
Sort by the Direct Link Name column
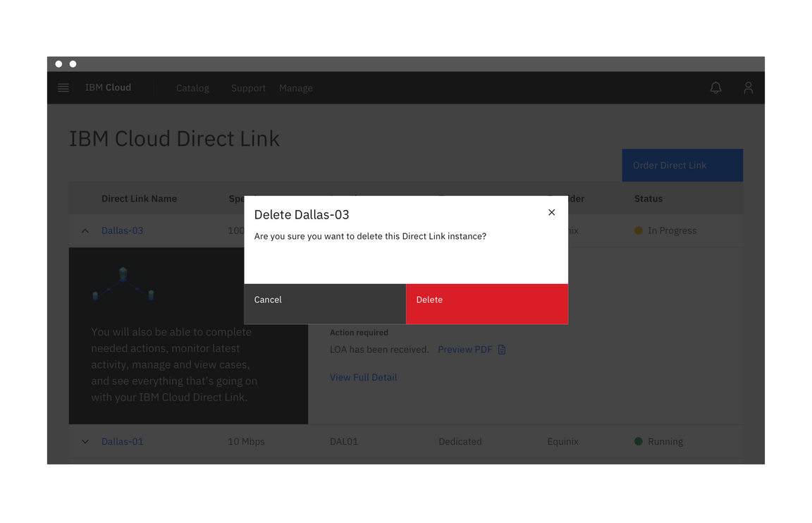(139, 198)
